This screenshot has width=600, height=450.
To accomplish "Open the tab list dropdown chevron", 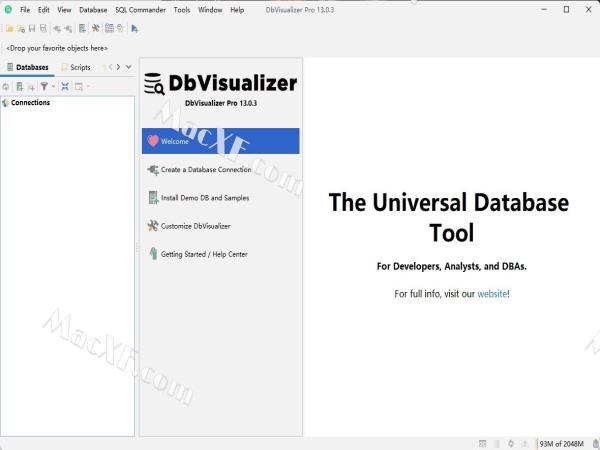I will pyautogui.click(x=129, y=67).
